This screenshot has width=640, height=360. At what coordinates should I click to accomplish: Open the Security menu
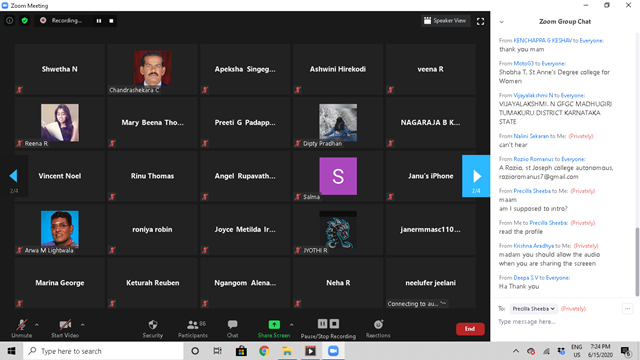153,329
